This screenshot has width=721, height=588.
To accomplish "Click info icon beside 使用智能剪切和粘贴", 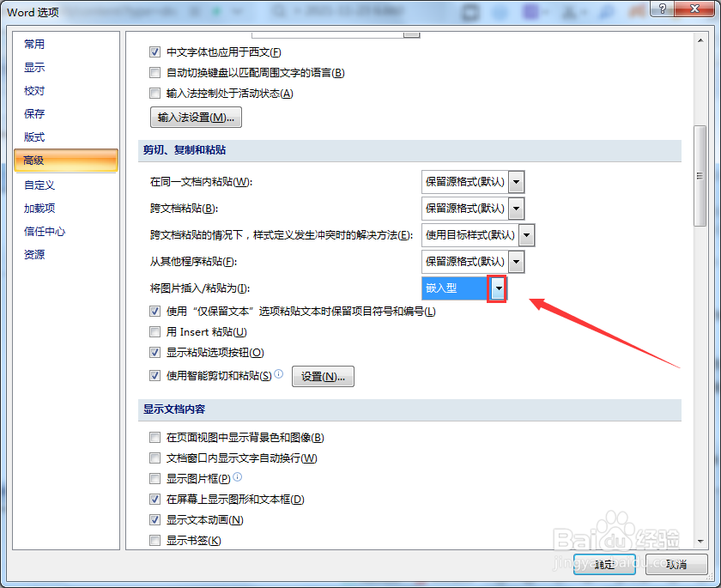I will click(279, 373).
